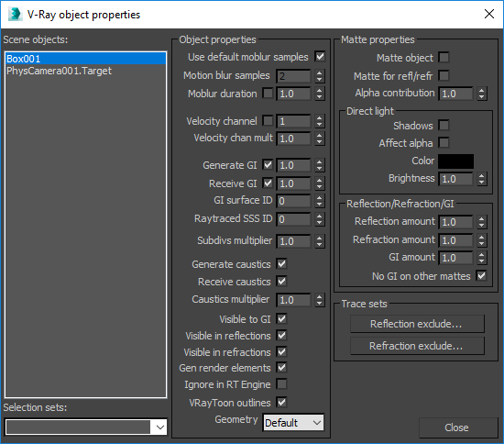
Task: Enable the Velocity channel checkbox
Action: (x=268, y=121)
